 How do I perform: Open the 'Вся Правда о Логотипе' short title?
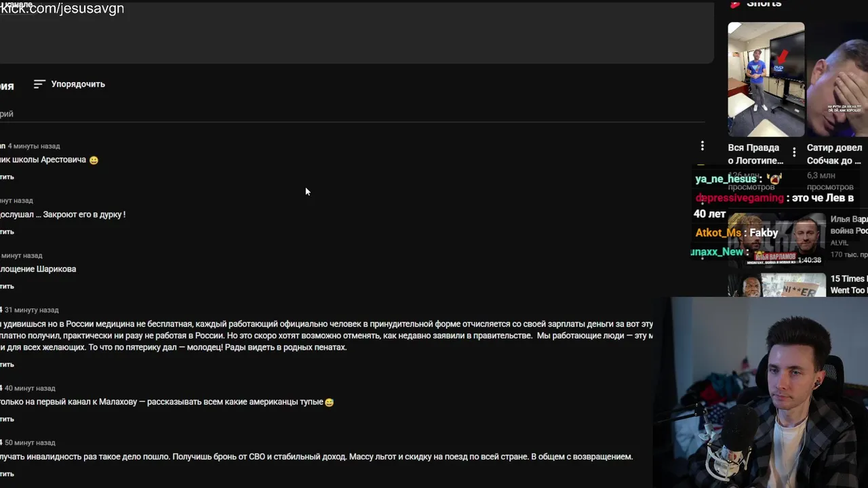click(x=755, y=154)
